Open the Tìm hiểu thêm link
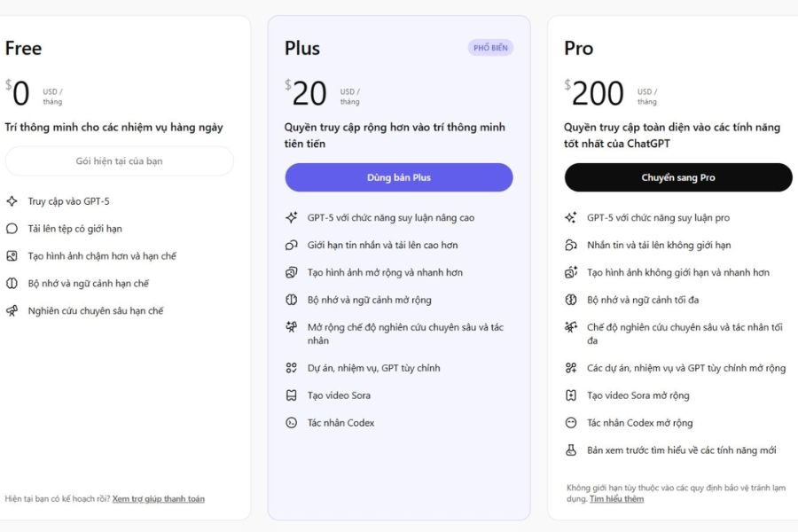 click(616, 499)
